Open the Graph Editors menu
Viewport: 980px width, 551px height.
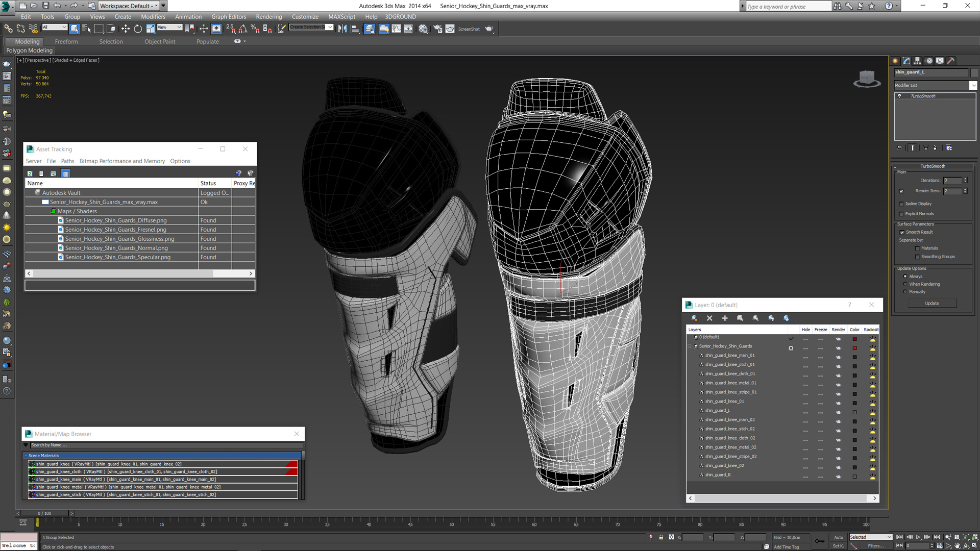[229, 17]
